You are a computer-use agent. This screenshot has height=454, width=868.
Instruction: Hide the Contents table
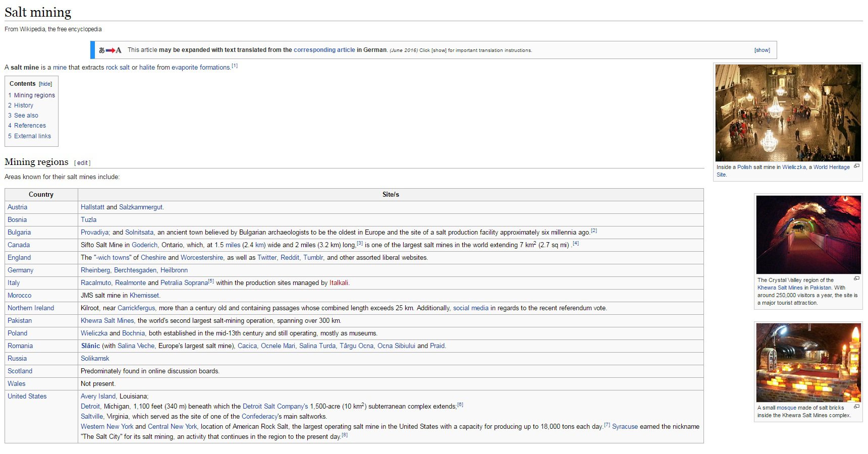pyautogui.click(x=45, y=84)
